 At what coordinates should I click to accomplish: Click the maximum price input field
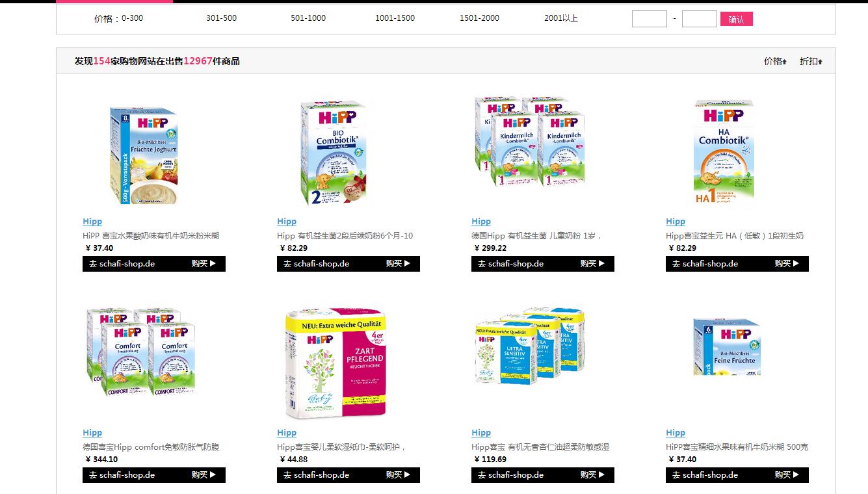pyautogui.click(x=700, y=19)
